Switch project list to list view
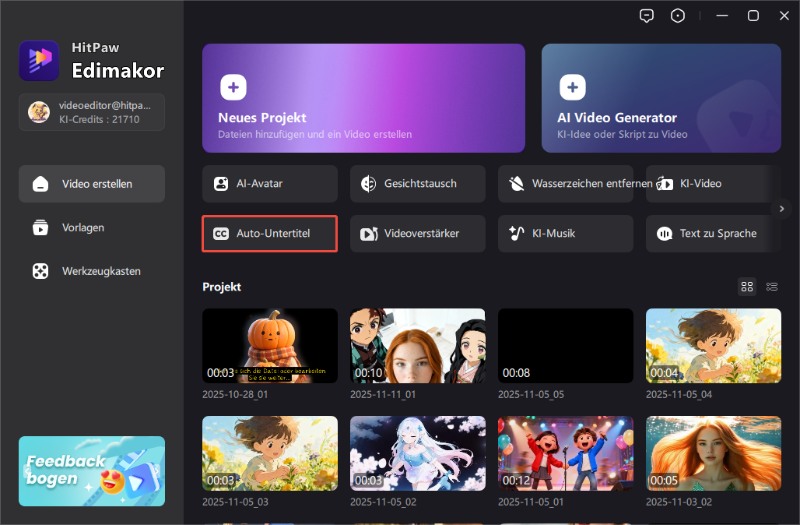The height and width of the screenshot is (525, 800). pyautogui.click(x=772, y=287)
